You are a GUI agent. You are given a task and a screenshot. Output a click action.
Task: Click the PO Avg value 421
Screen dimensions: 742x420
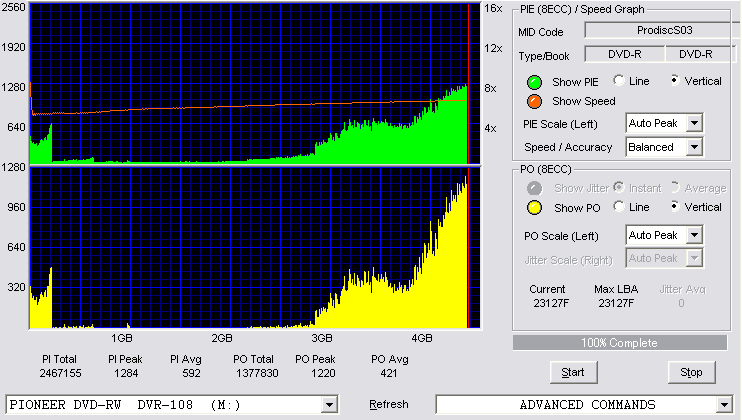click(x=389, y=373)
